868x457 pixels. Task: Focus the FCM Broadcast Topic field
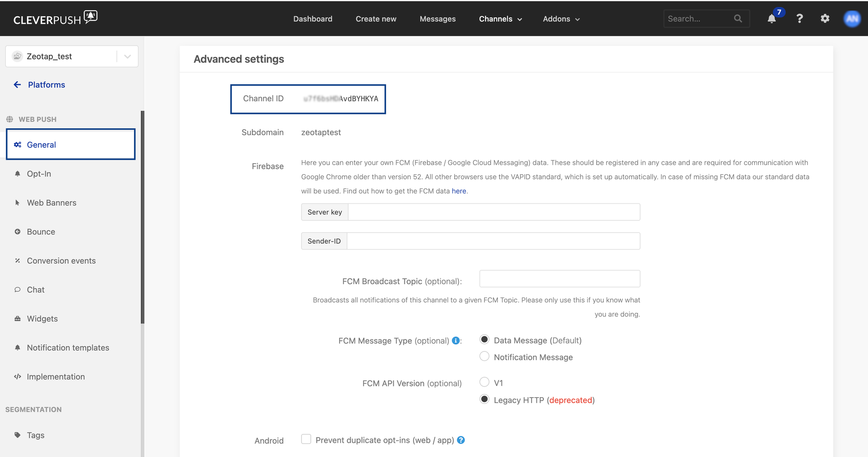tap(559, 279)
